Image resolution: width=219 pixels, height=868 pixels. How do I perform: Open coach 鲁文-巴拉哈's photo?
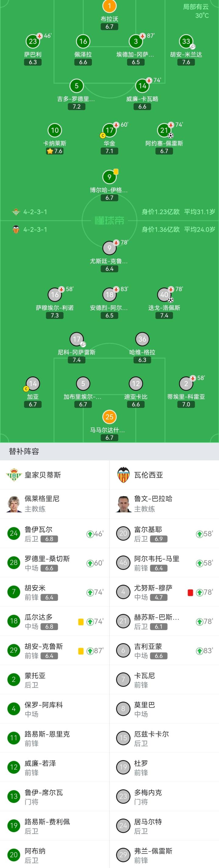123,504
